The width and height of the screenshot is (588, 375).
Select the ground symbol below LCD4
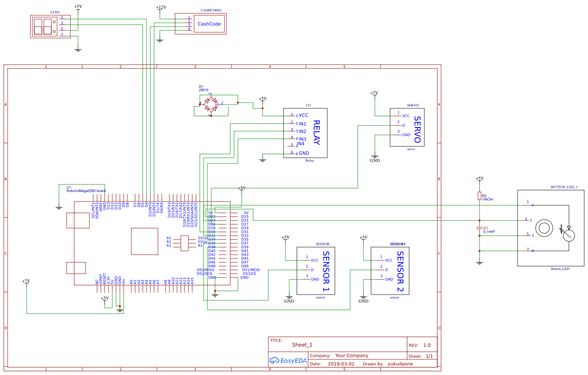pos(78,50)
